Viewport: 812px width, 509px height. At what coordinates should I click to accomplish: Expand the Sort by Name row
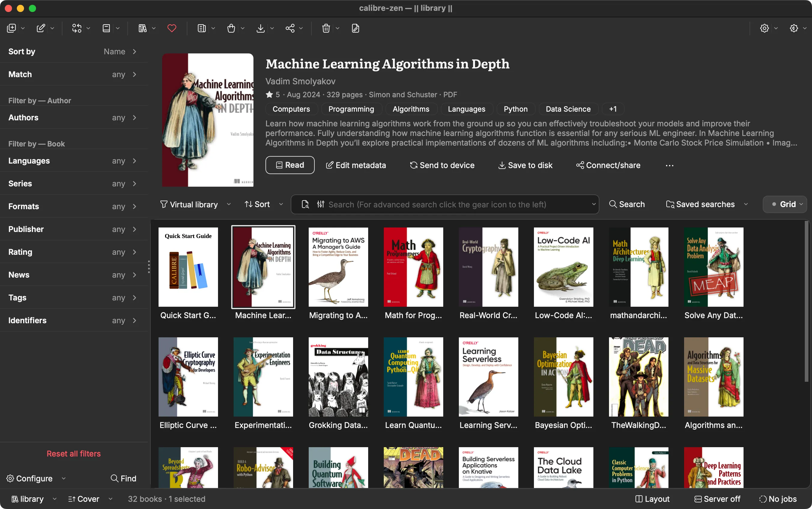(74, 52)
